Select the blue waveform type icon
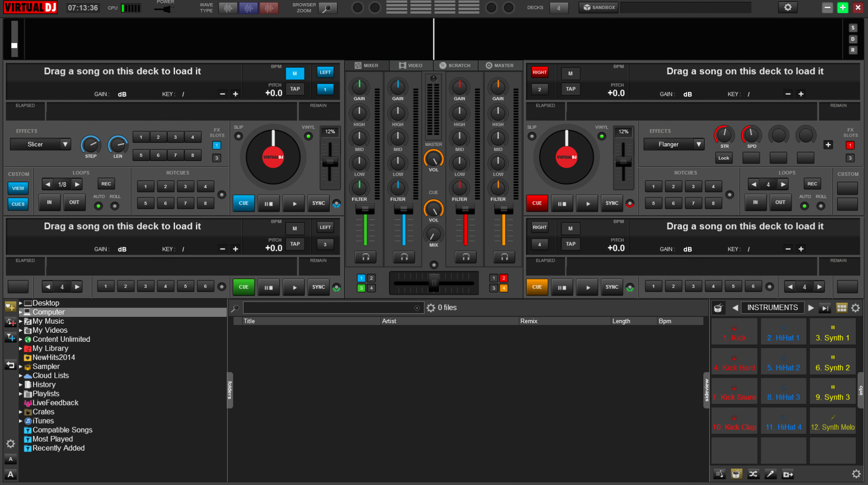868x485 pixels. pyautogui.click(x=248, y=8)
